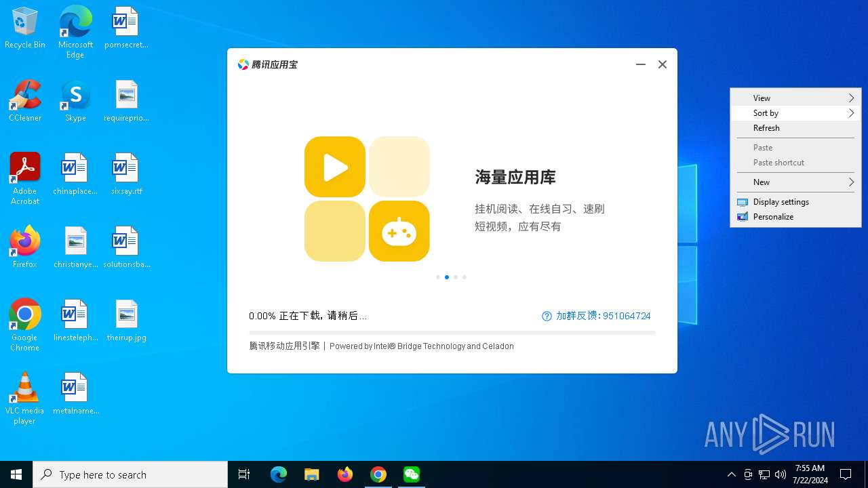Click the yellow play tile in installer

coord(335,167)
